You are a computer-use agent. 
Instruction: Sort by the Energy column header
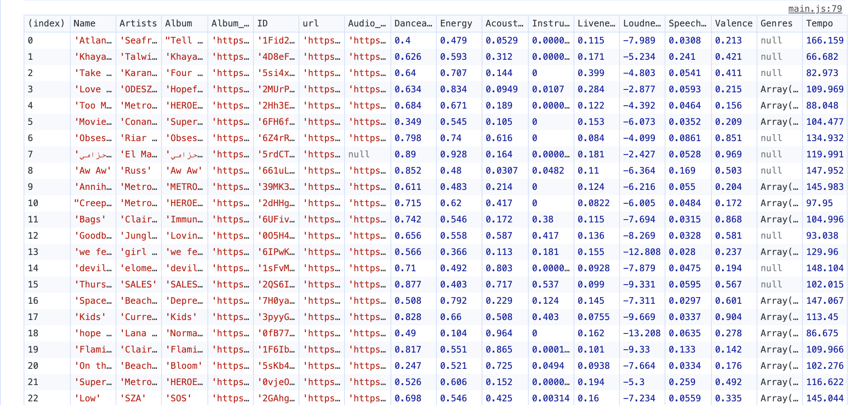[456, 24]
